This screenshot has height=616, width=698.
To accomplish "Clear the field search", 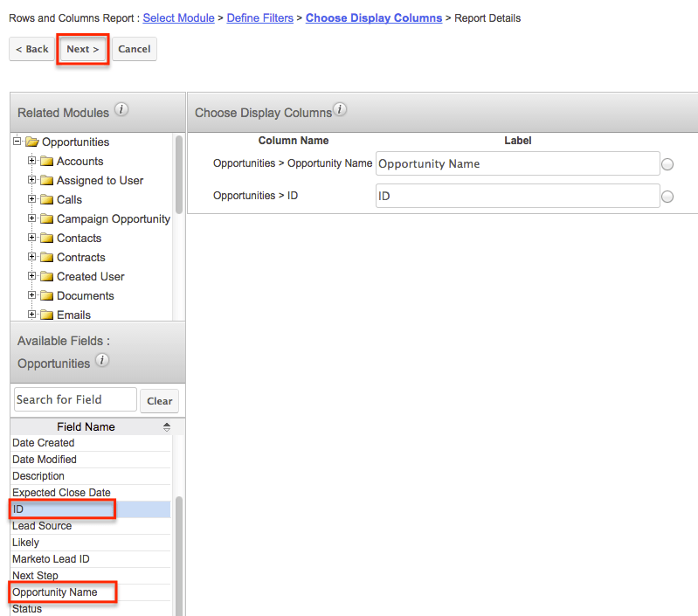I will click(159, 401).
